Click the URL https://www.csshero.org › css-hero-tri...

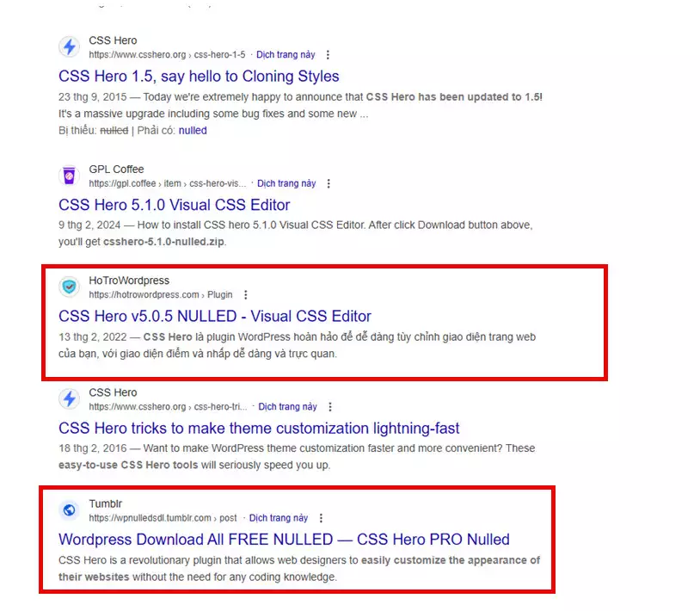click(x=168, y=407)
